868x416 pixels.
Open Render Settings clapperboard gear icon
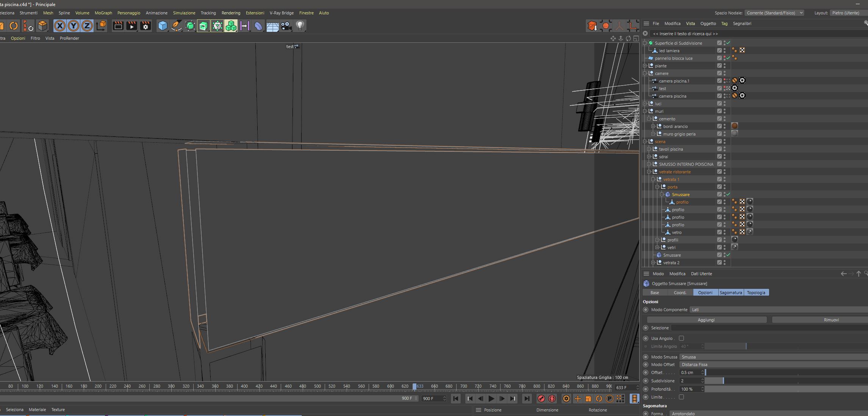click(145, 26)
